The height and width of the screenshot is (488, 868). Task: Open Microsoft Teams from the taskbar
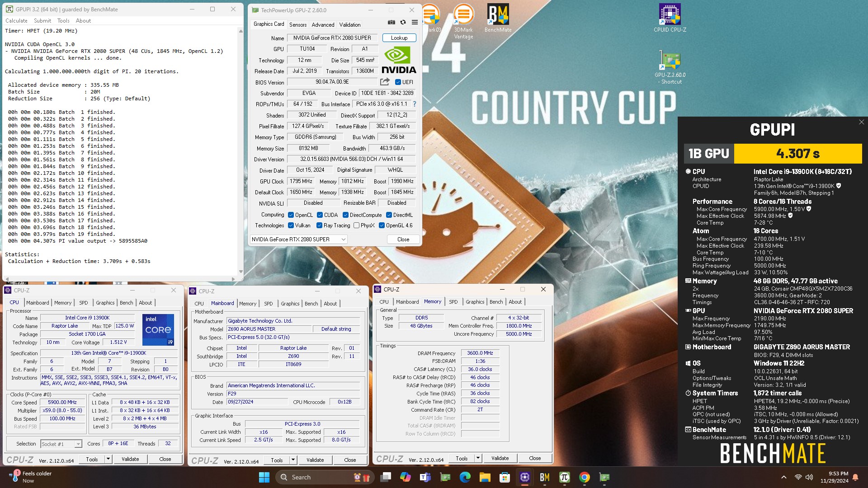click(x=425, y=477)
